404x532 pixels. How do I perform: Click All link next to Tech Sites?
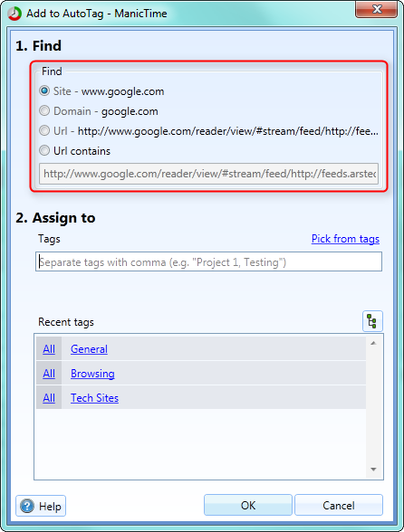pos(49,398)
